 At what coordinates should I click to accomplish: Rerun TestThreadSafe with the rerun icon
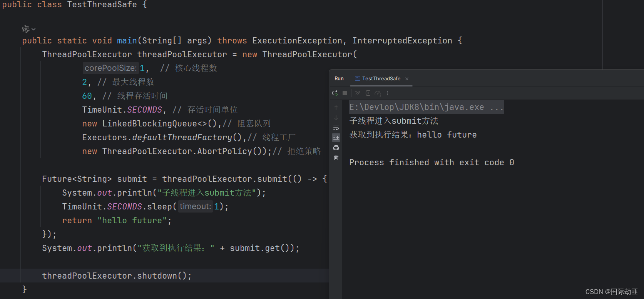point(335,93)
